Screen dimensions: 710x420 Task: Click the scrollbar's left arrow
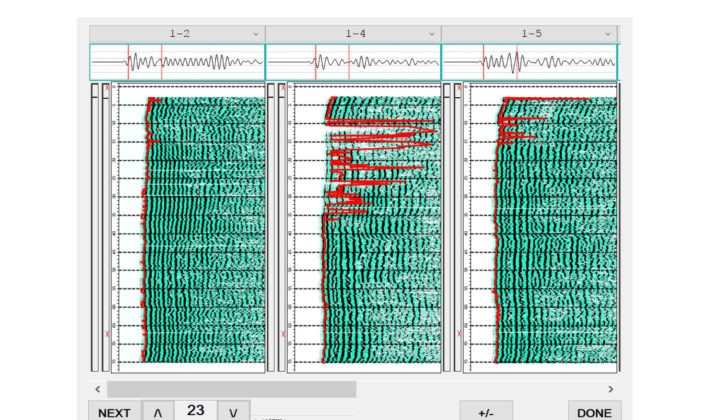click(98, 389)
